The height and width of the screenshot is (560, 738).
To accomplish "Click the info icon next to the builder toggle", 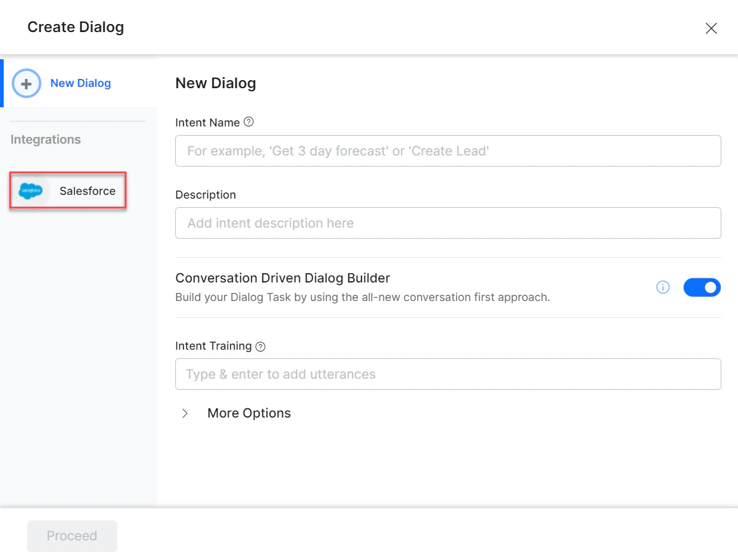I will [663, 287].
